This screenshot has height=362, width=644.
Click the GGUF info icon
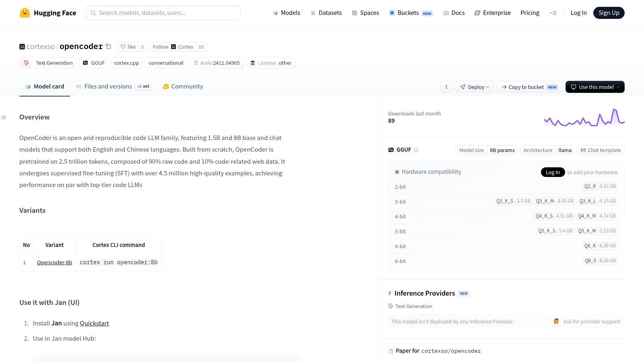[x=416, y=150]
